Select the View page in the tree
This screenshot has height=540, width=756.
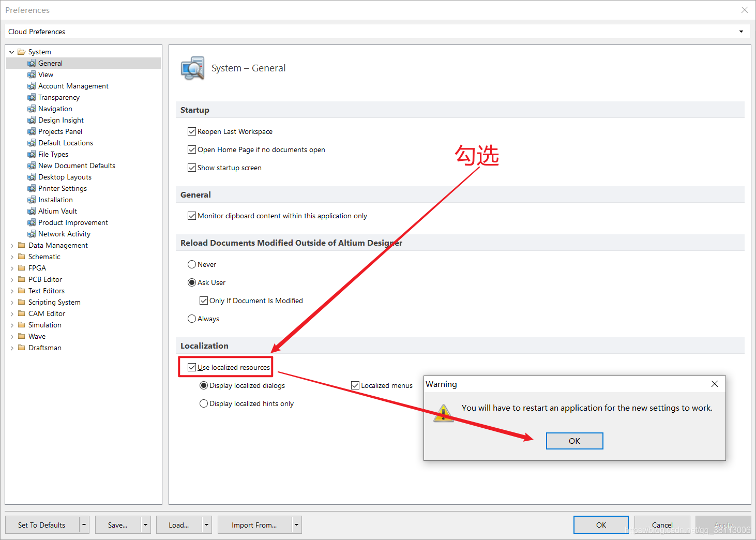pos(46,74)
